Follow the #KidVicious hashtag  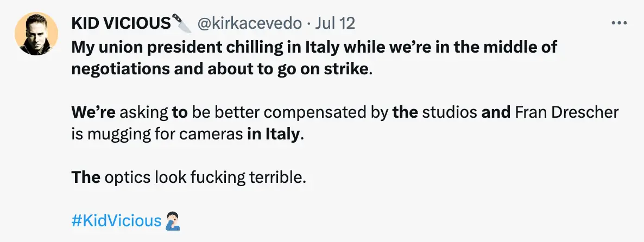click(x=117, y=221)
